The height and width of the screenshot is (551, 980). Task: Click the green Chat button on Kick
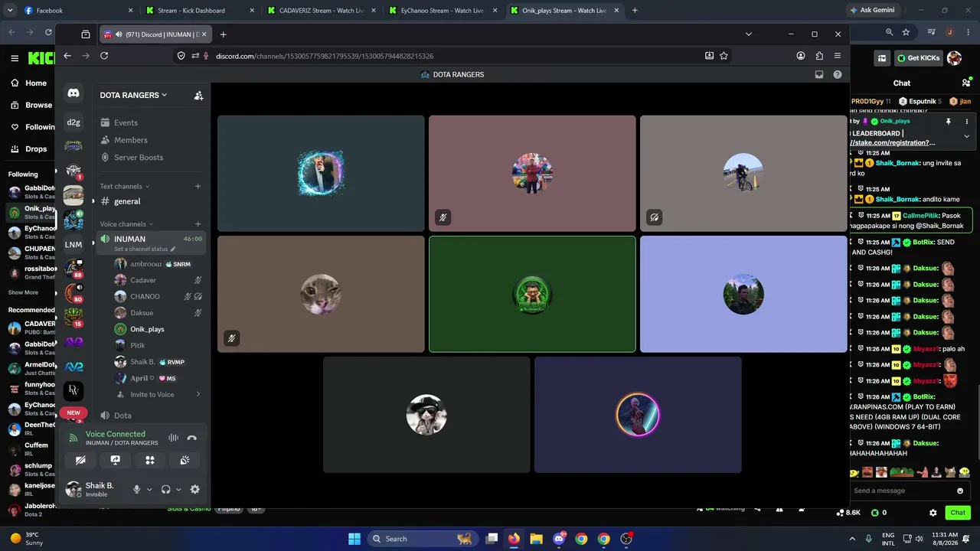tap(958, 513)
